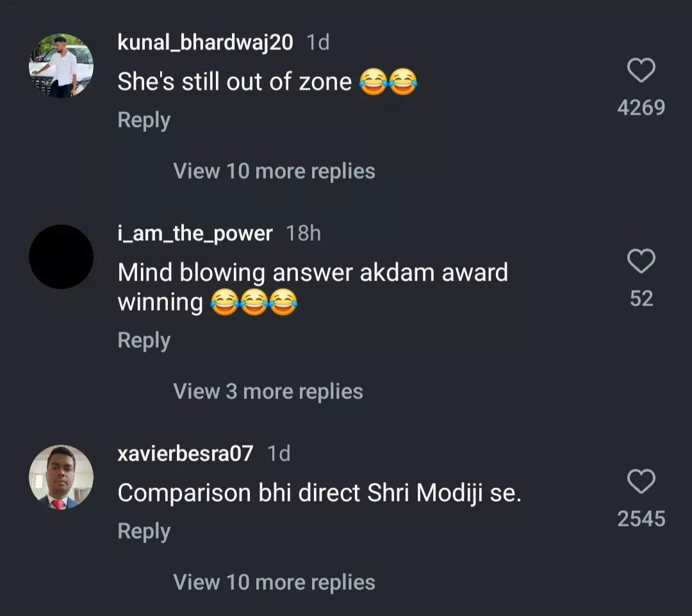Click the 4269 likes count
Viewport: 692px width, 616px height.
tap(641, 108)
